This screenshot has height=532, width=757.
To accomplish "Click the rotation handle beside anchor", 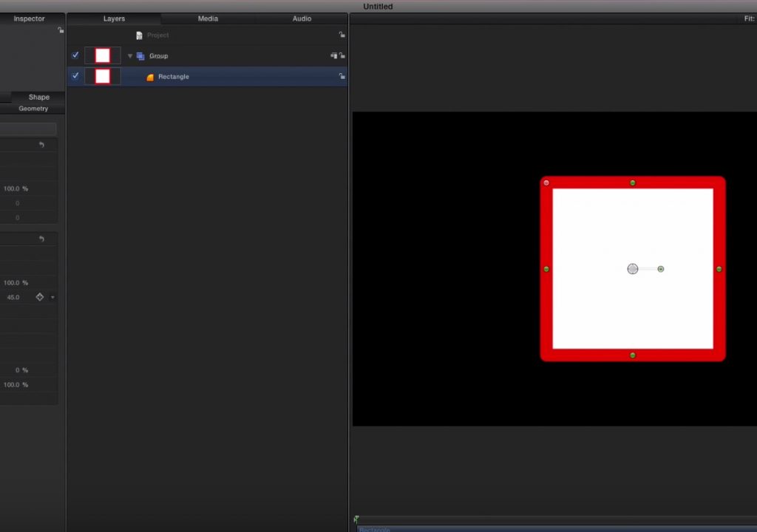I will (x=660, y=269).
